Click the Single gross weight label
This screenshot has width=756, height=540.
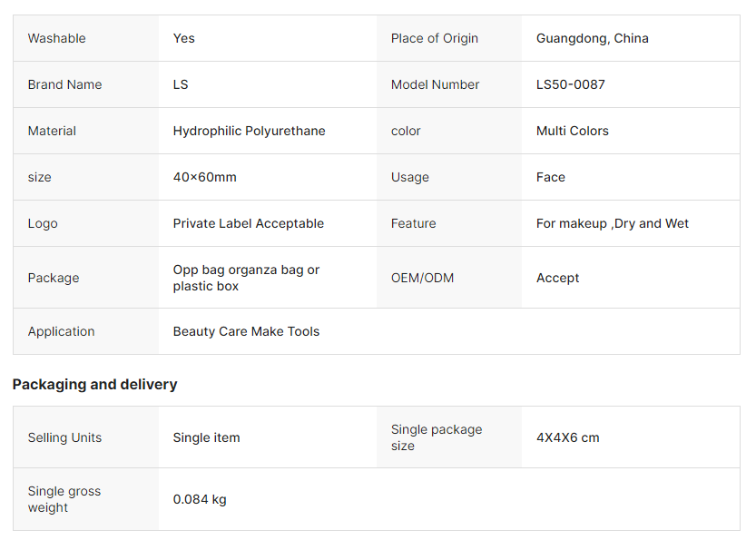(x=64, y=499)
